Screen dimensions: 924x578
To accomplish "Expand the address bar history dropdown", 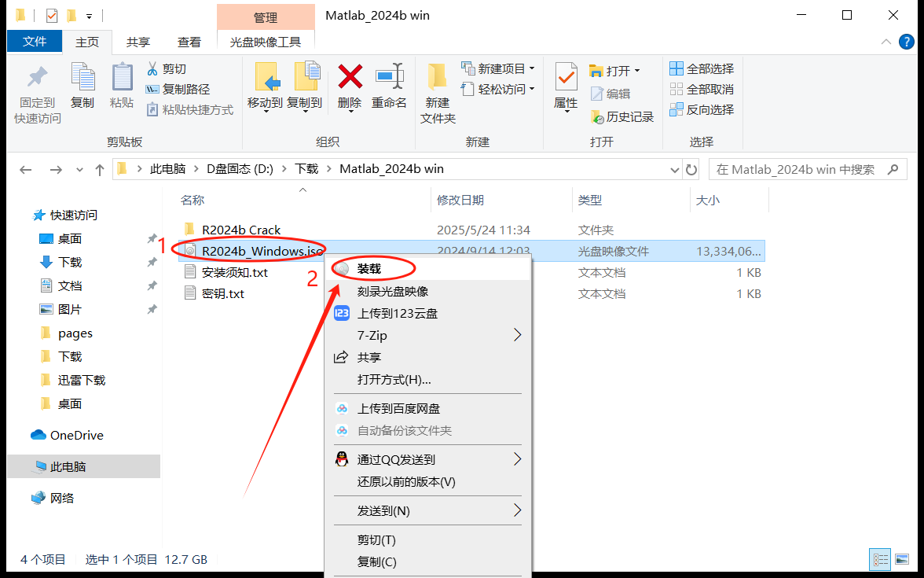I will tap(675, 170).
